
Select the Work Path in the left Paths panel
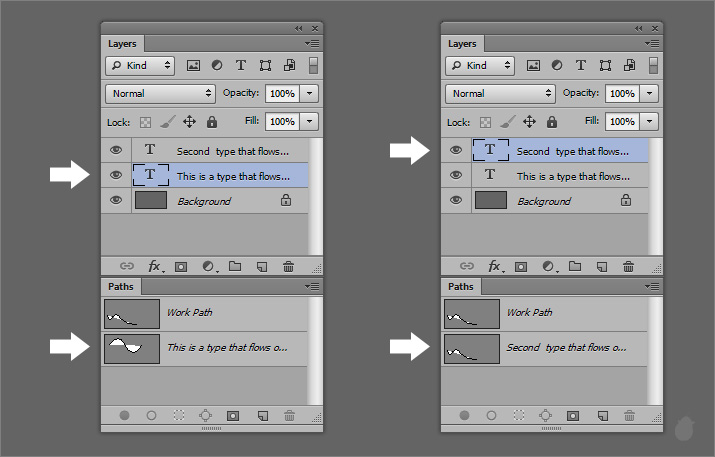tap(190, 313)
